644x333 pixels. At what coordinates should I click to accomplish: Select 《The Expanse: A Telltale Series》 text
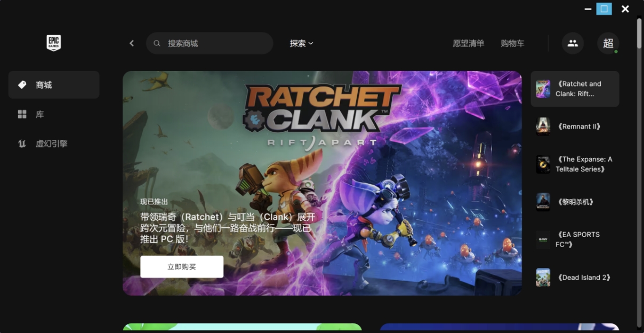tap(584, 164)
